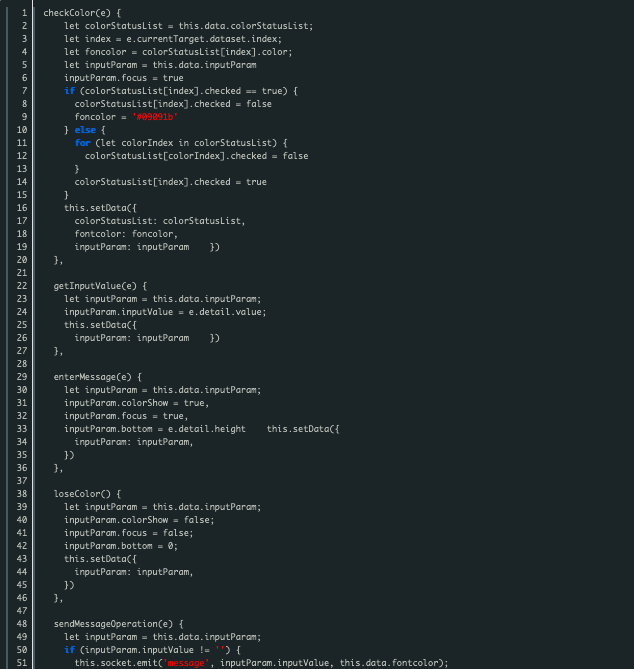634x669 pixels.
Task: Click line number 16 in the gutter
Action: point(22,208)
